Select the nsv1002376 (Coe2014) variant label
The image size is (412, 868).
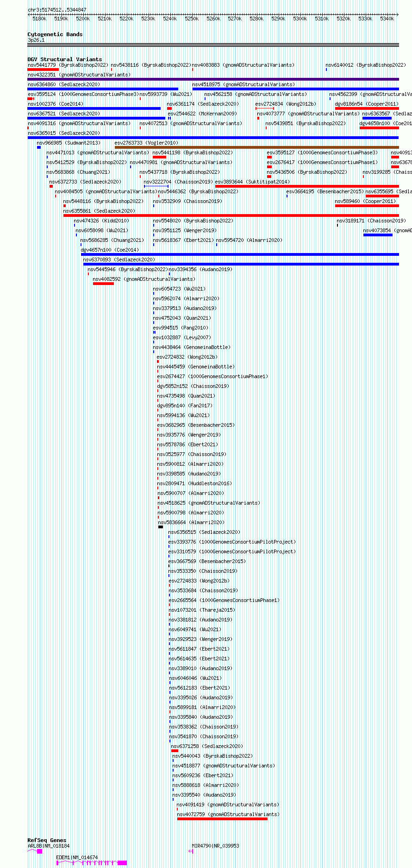tap(56, 104)
